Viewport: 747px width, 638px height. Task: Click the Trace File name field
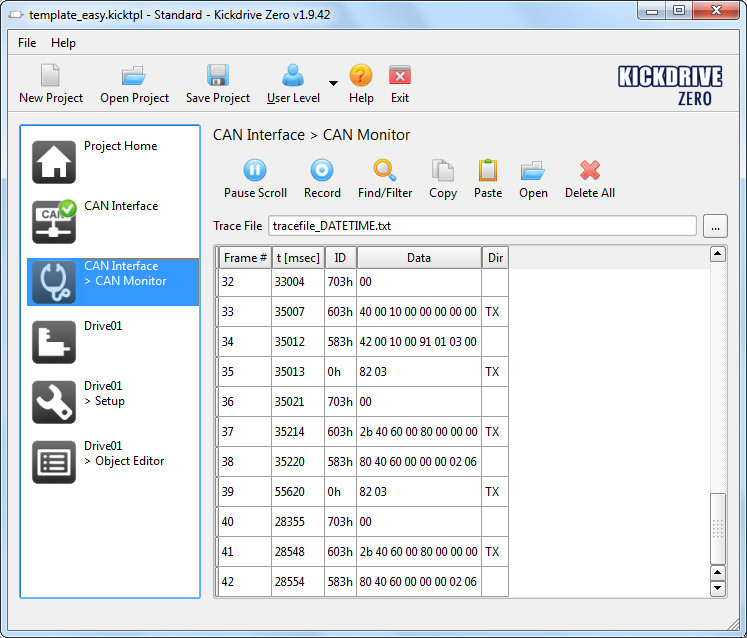482,225
